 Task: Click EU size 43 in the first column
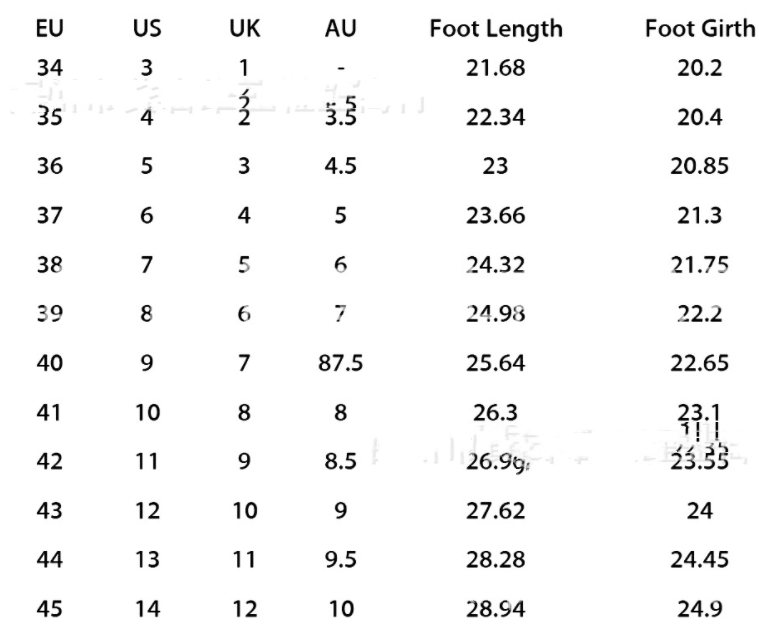(49, 510)
